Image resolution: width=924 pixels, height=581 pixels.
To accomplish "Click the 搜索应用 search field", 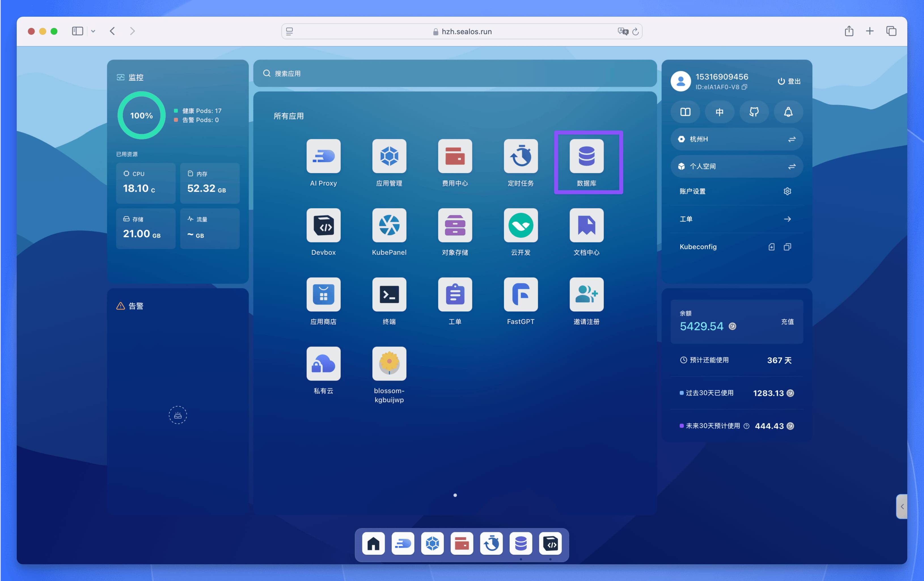I will click(455, 73).
